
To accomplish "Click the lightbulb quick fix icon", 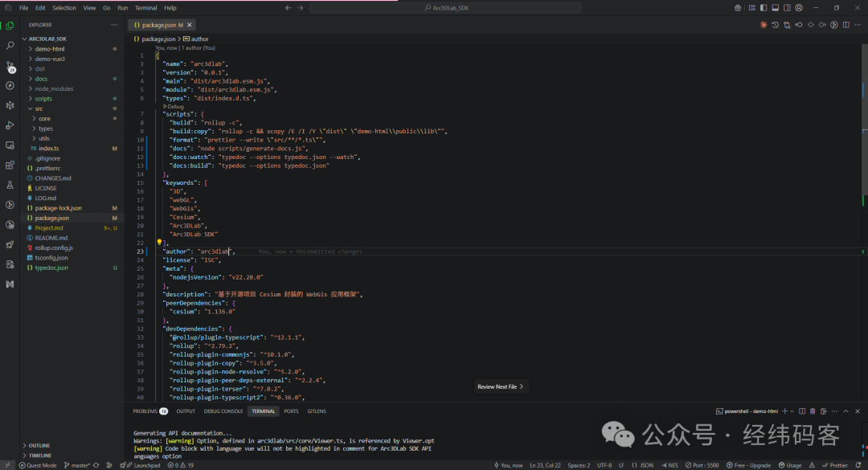I will pyautogui.click(x=159, y=242).
